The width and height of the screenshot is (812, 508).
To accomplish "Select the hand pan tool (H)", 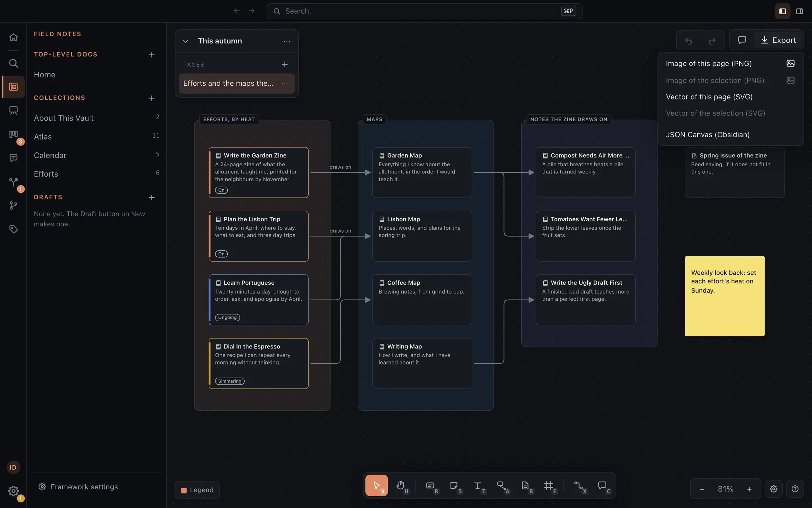I will 401,485.
